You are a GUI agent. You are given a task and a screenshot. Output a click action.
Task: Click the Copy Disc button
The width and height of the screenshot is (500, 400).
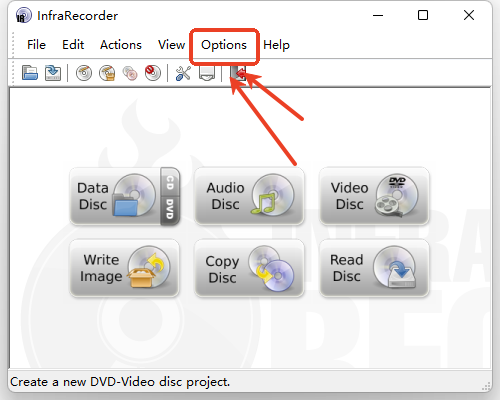click(249, 268)
